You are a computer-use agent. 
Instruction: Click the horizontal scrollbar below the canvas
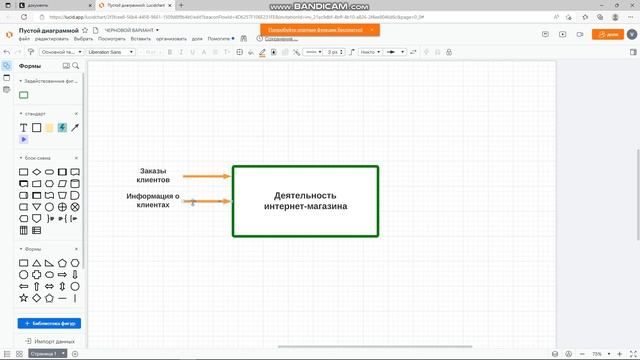tap(375, 347)
